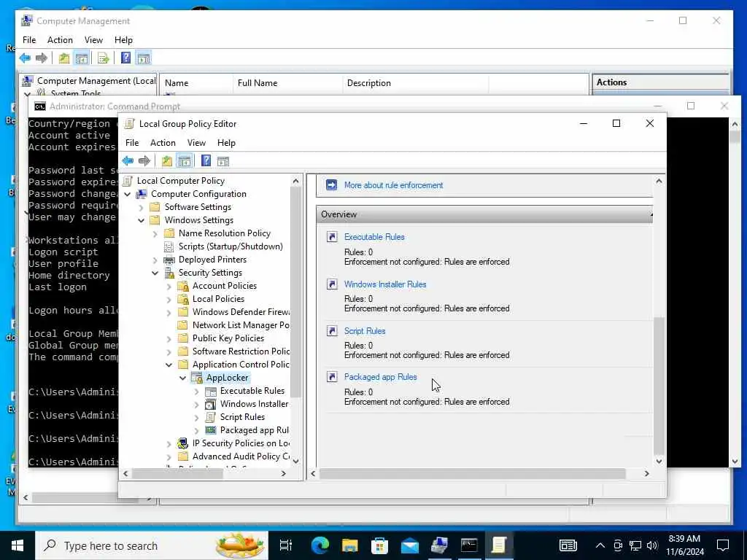
Task: Select Script Rules in policy tree
Action: pyautogui.click(x=242, y=417)
